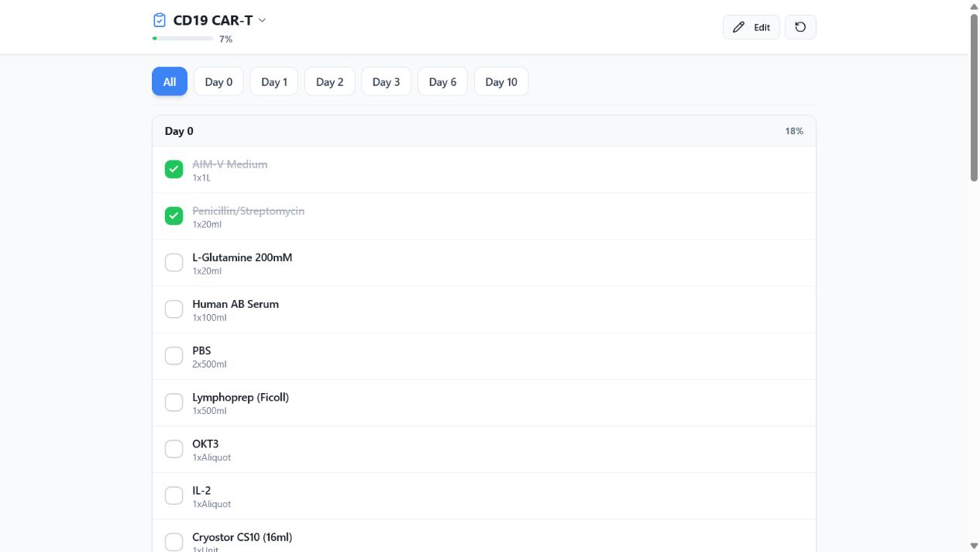This screenshot has width=980, height=552.
Task: Switch to the Day 0 tab
Action: click(x=218, y=81)
